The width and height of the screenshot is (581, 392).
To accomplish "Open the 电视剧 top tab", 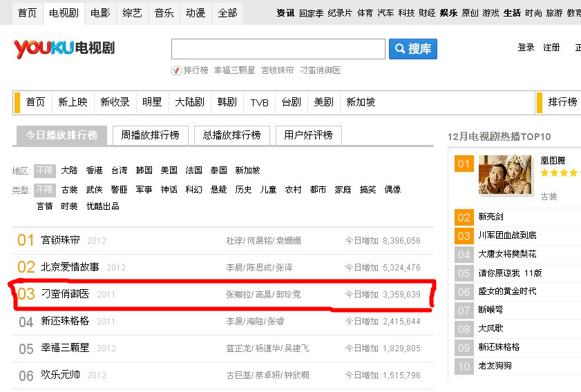I will [x=64, y=13].
